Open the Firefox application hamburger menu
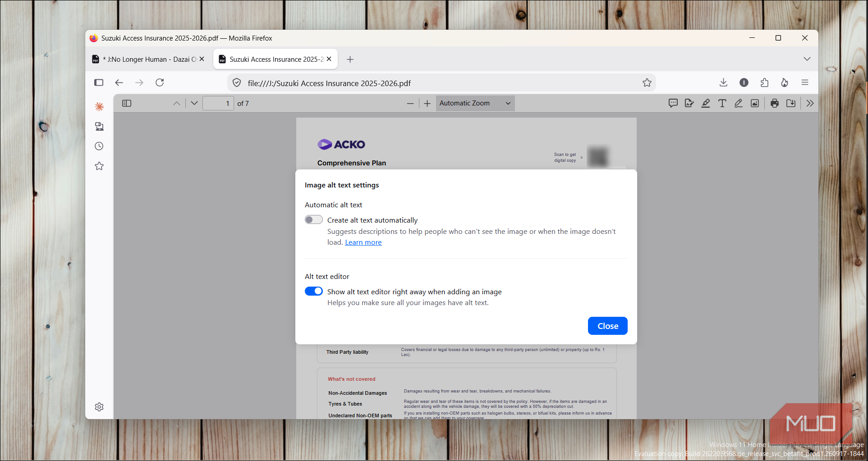 coord(805,82)
